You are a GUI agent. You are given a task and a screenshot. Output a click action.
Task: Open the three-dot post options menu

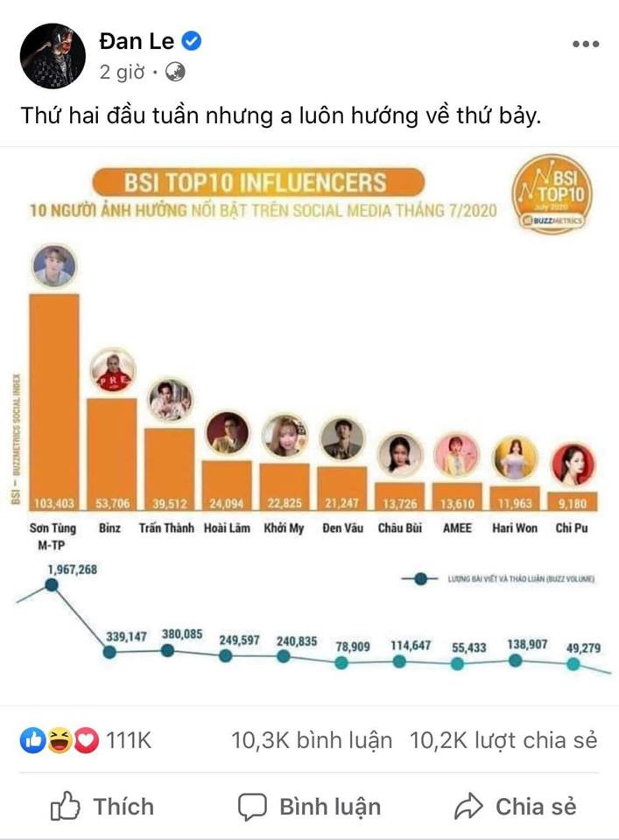pos(586,43)
